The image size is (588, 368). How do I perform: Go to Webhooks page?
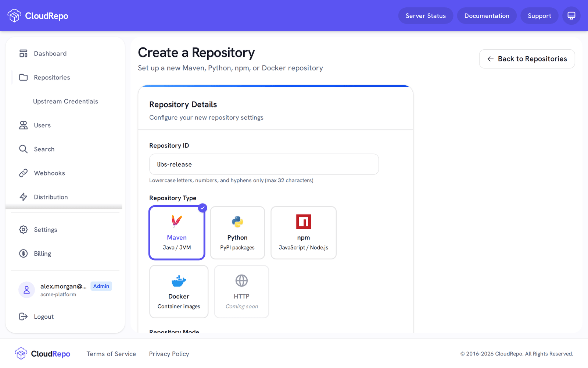65,173
